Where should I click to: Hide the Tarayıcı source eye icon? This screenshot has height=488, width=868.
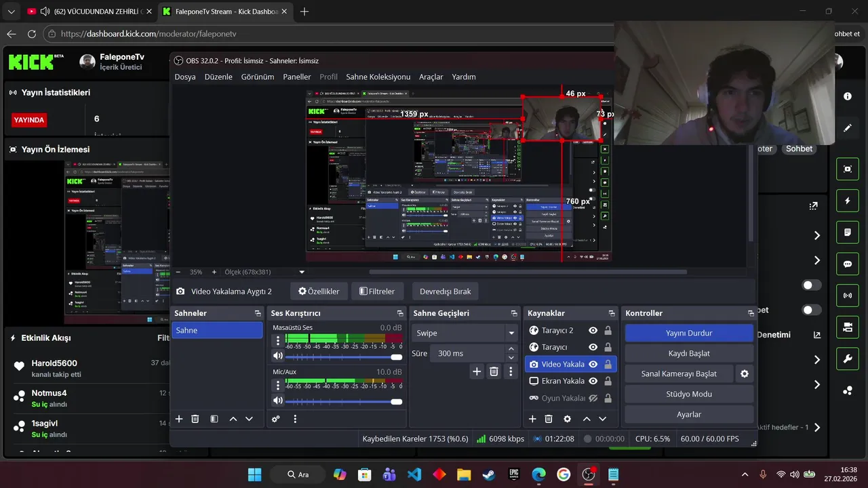click(x=593, y=347)
